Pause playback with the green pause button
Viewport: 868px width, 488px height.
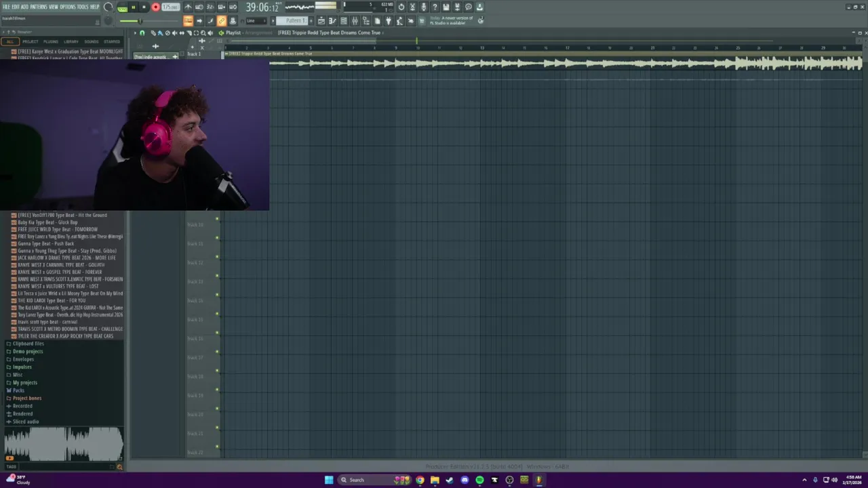click(x=134, y=7)
